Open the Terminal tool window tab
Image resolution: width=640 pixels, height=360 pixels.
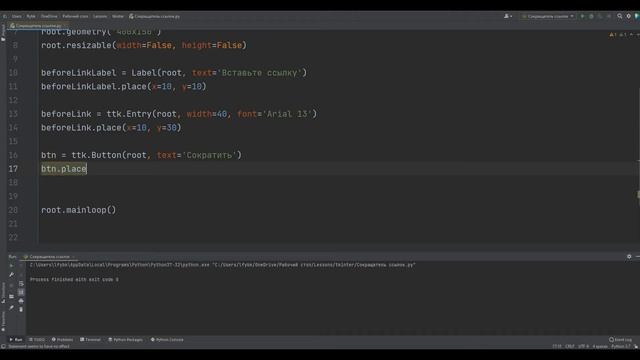click(90, 340)
